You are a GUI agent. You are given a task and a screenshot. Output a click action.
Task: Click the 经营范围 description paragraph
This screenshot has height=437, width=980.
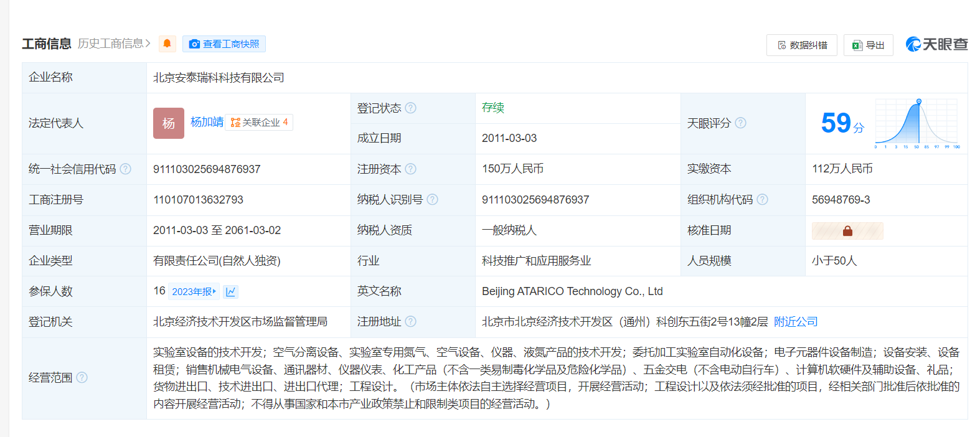click(557, 378)
